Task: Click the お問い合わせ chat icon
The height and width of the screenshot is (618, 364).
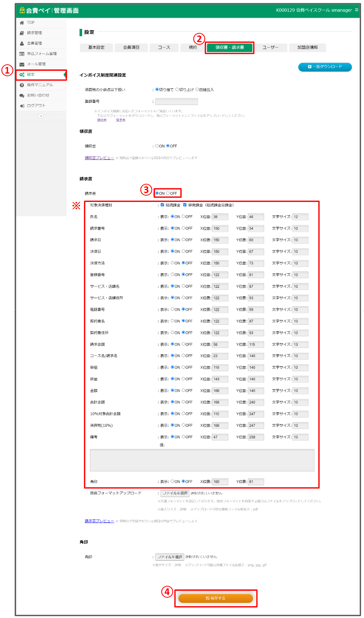Action: coord(22,95)
